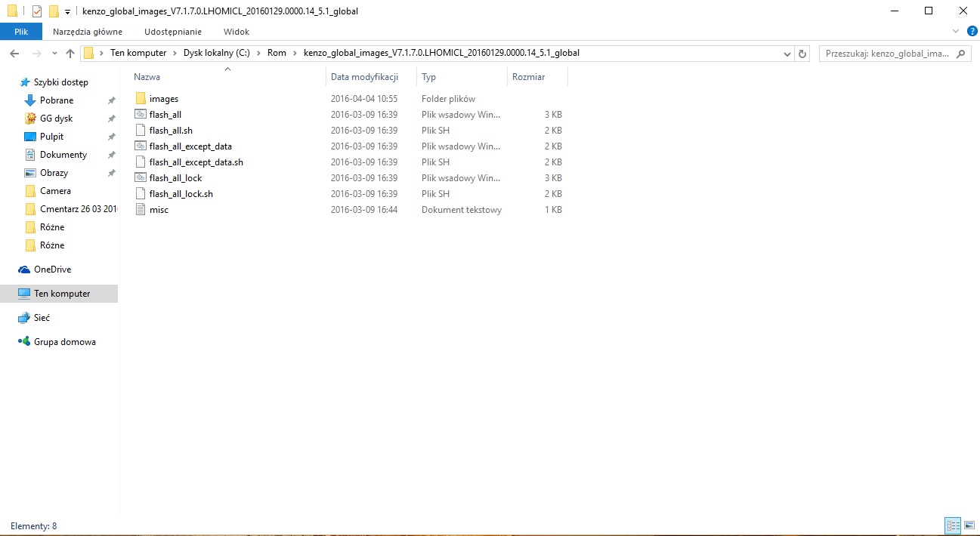
Task: Open the quick access toolbar dropdown
Action: pyautogui.click(x=68, y=11)
